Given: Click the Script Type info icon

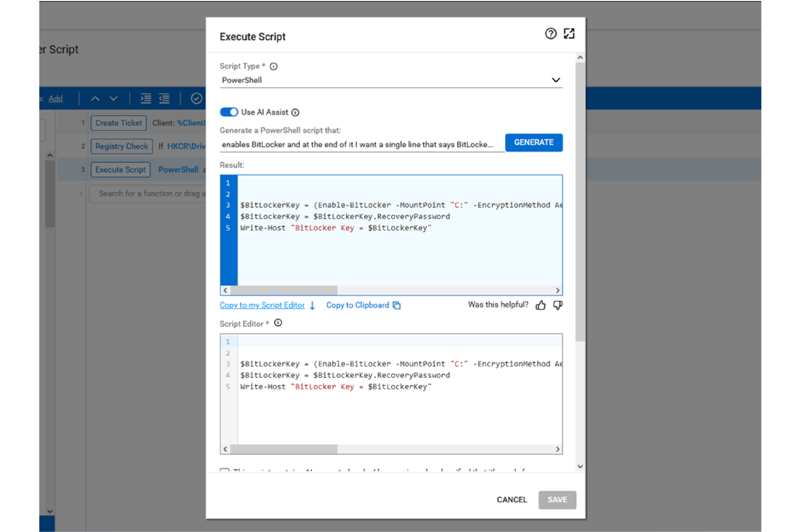Looking at the screenshot, I should coord(274,66).
